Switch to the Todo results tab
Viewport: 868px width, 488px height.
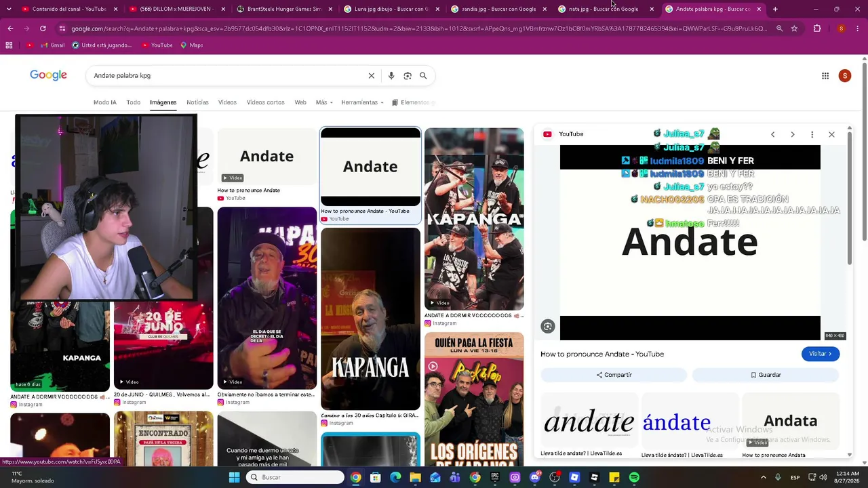134,102
